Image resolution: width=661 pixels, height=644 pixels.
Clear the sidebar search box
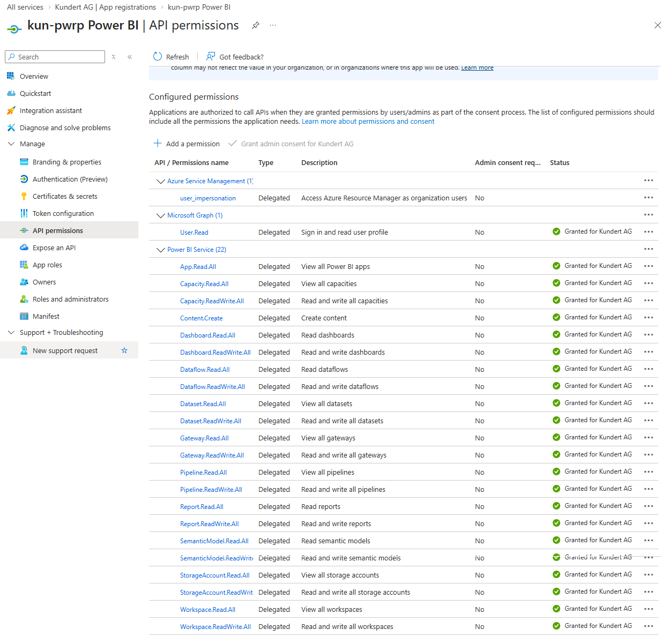114,57
